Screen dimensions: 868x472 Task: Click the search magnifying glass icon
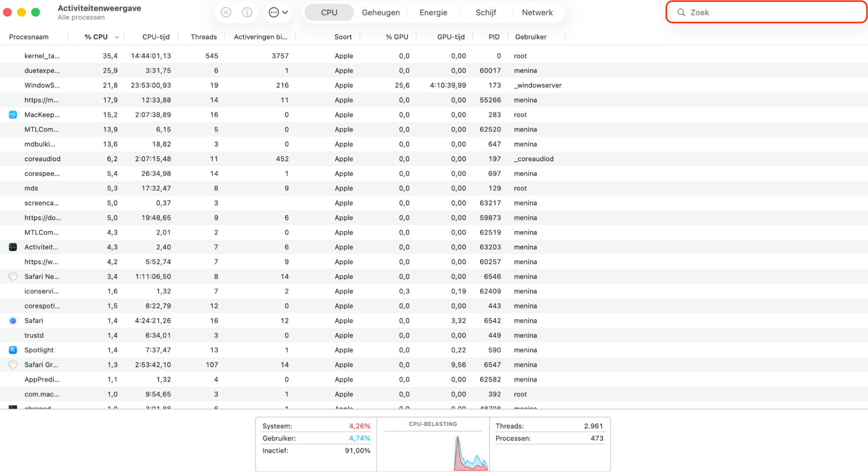tap(681, 12)
